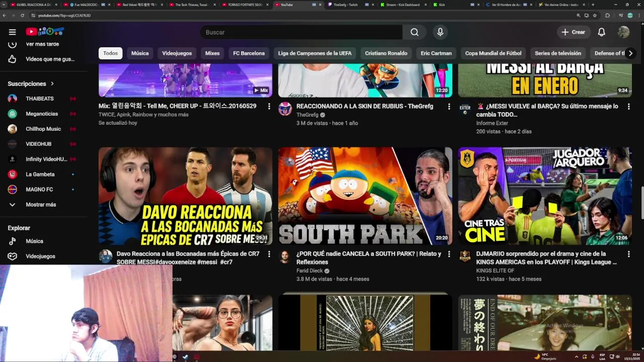Open options for South Park video
The image size is (644, 362).
click(449, 254)
